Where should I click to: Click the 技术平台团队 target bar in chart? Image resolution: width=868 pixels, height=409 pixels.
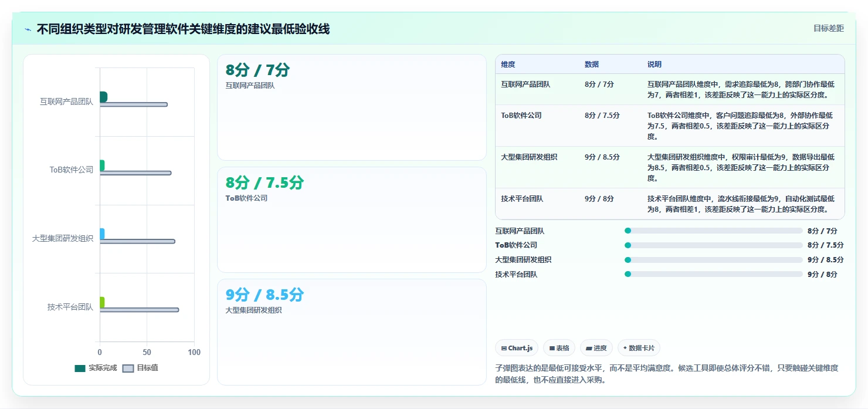[139, 310]
